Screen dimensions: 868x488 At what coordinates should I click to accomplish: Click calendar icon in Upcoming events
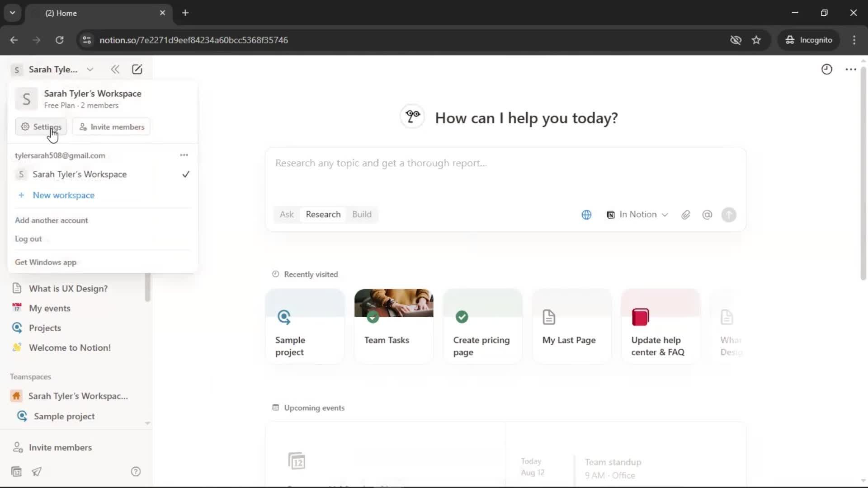pos(296,460)
